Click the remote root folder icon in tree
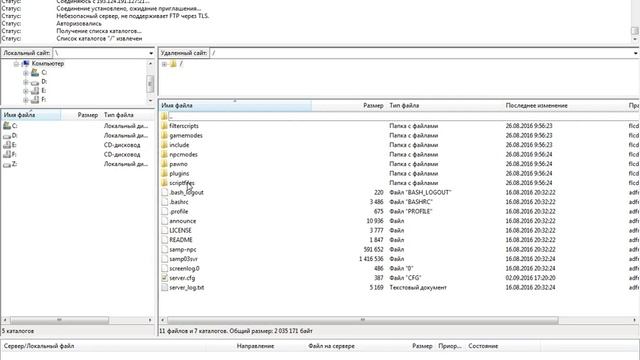This screenshot has height=360, width=640. tap(173, 64)
